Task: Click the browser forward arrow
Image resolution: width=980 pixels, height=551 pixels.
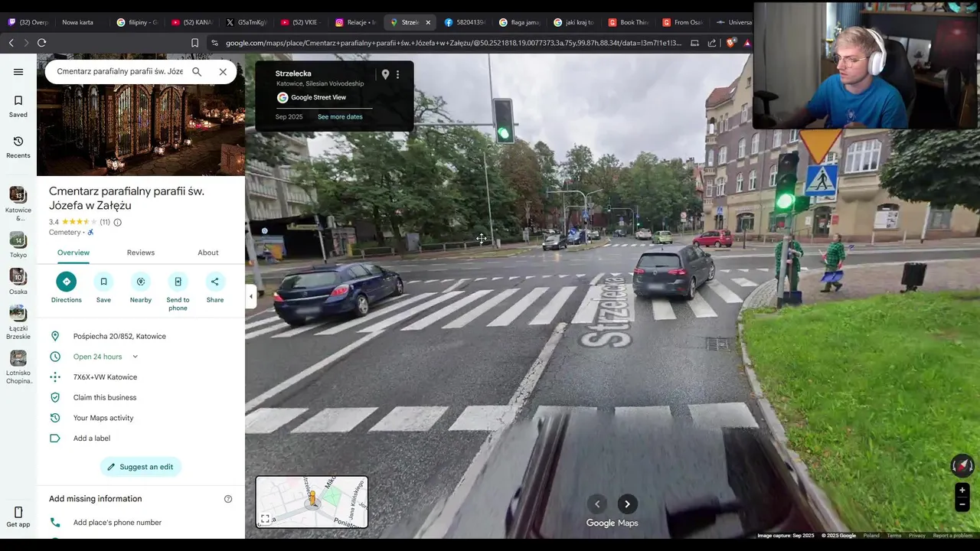Action: click(26, 43)
